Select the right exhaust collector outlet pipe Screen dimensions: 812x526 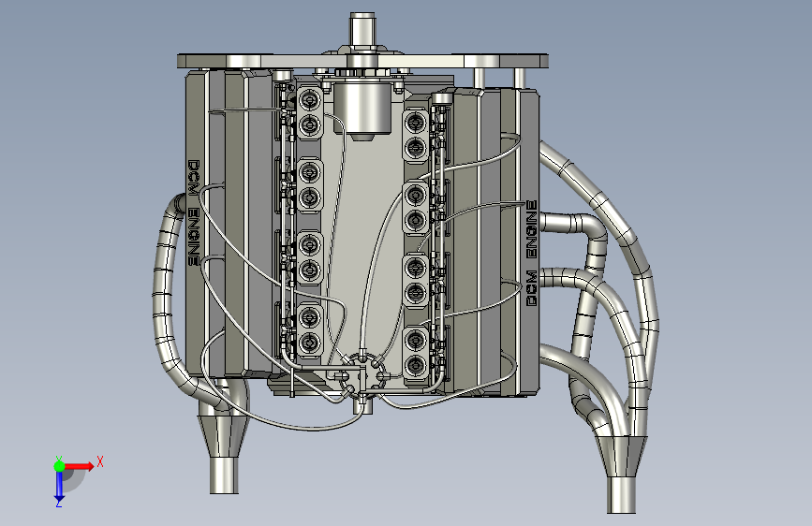tap(621, 494)
